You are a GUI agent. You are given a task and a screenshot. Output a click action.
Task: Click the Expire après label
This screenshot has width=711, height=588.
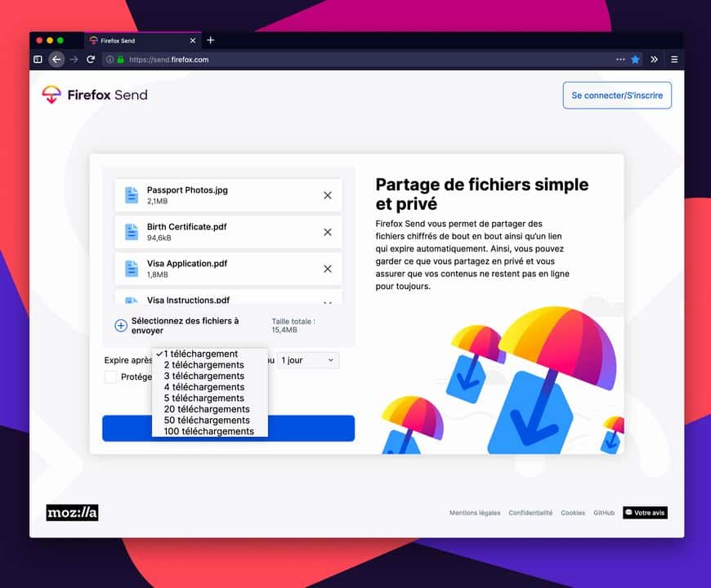(x=128, y=360)
